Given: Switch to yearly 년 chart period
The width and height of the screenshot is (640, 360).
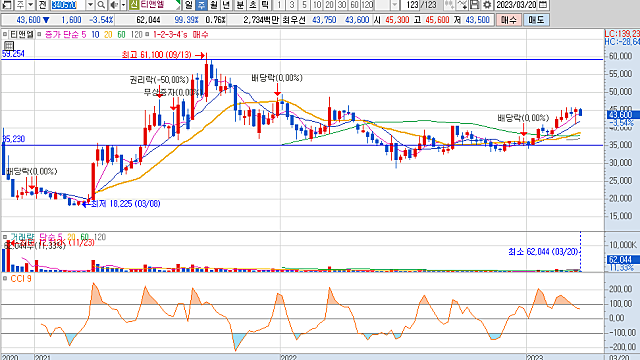Looking at the screenshot, I should click(226, 5).
